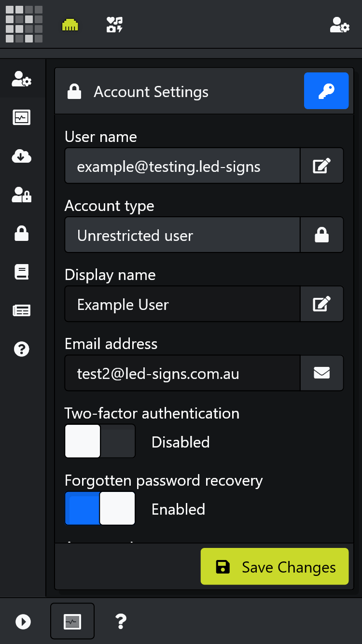362x644 pixels.
Task: Click the lock icon beside Account type
Action: click(322, 235)
